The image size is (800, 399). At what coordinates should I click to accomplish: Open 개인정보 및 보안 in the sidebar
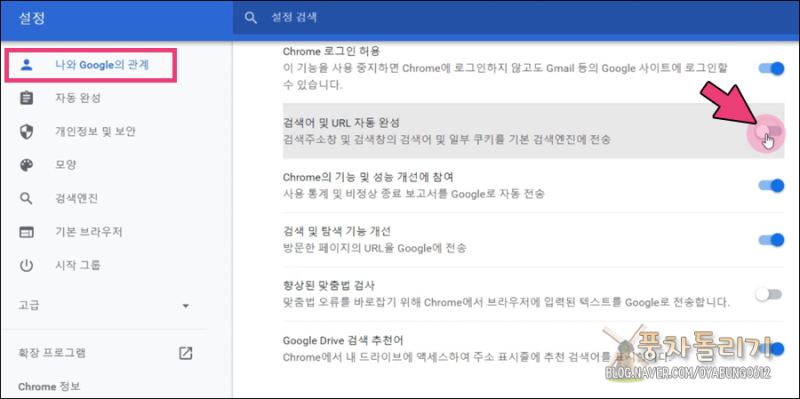(x=95, y=132)
